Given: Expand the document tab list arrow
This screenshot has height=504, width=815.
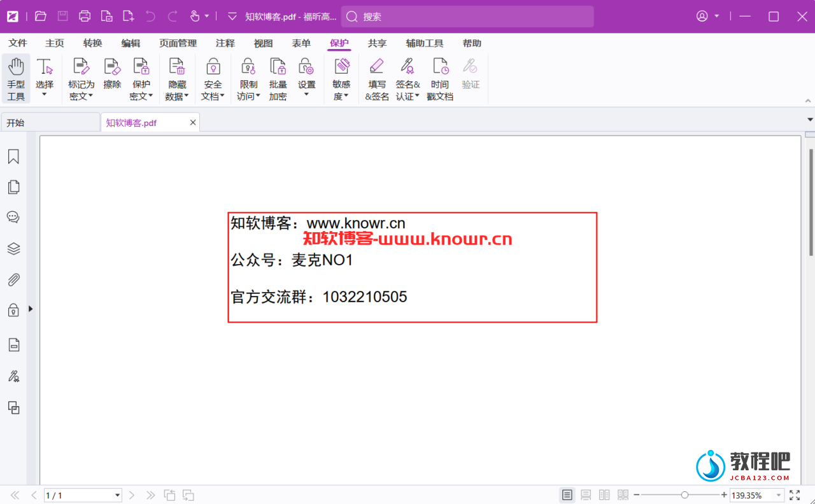Looking at the screenshot, I should click(810, 120).
